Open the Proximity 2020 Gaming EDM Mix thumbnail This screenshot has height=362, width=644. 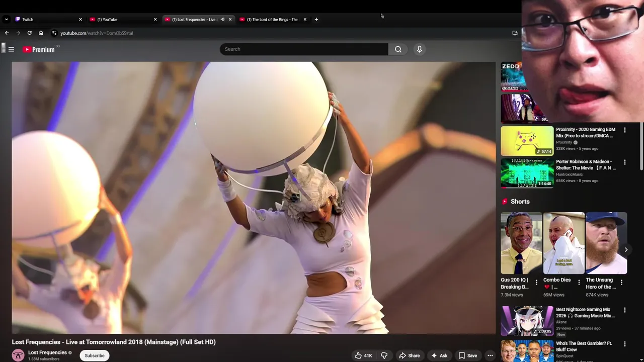click(x=527, y=141)
